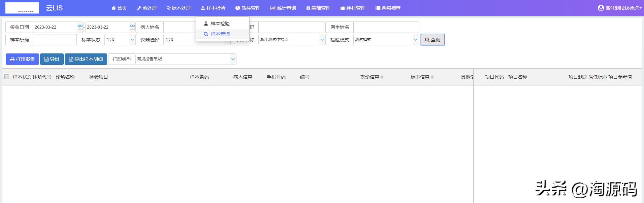Click the 项目参考值 column header

pyautogui.click(x=620, y=77)
